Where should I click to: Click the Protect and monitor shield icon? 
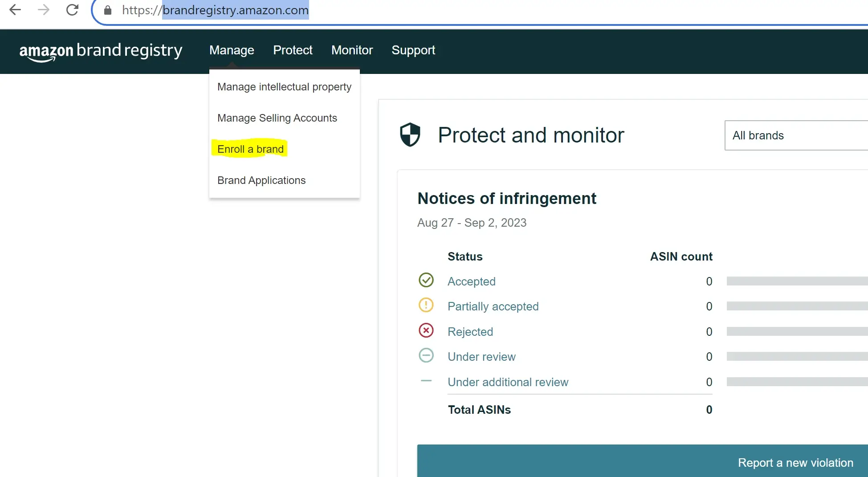[410, 135]
